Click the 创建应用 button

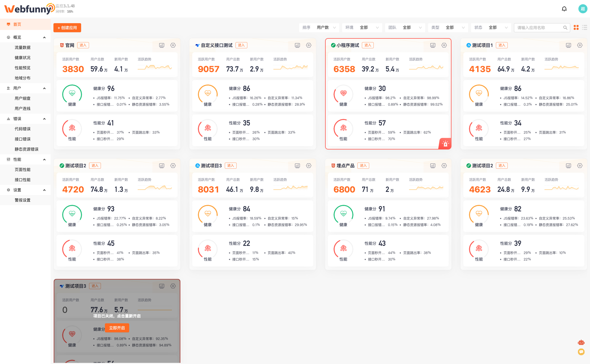[x=67, y=28]
